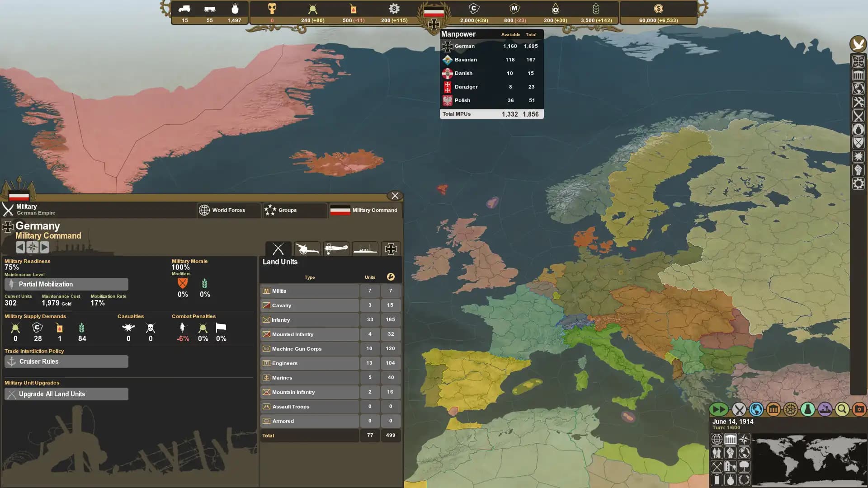
Task: Open the Cruiser Rules trade interdiction dropdown
Action: point(66,361)
